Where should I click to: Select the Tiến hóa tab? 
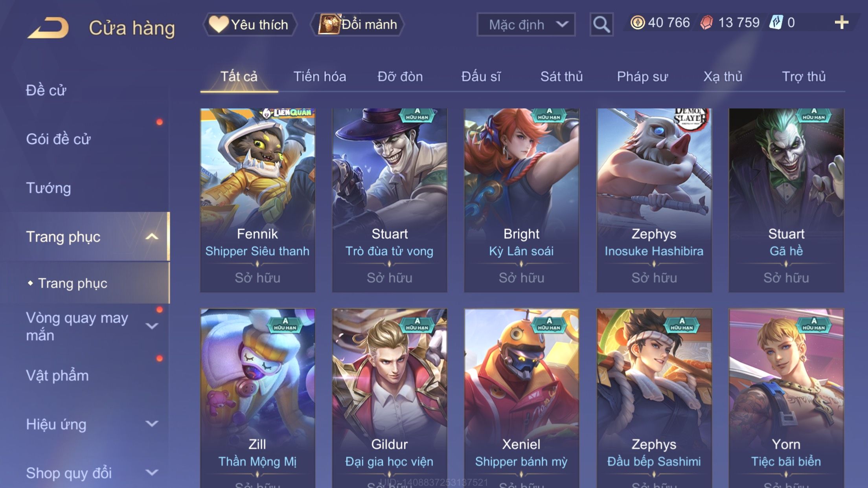pyautogui.click(x=320, y=77)
